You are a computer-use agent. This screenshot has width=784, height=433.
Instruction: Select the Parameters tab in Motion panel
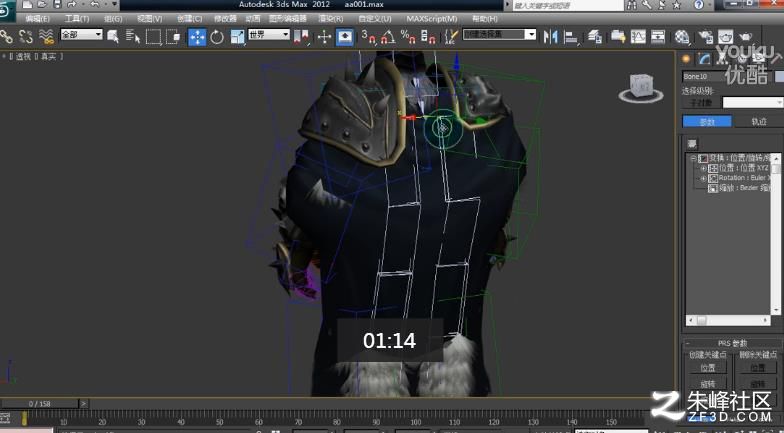[707, 122]
